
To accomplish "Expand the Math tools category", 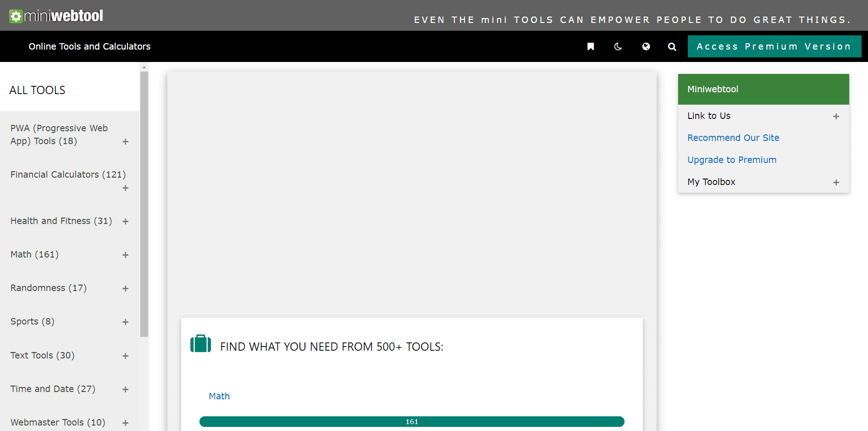I will [125, 255].
